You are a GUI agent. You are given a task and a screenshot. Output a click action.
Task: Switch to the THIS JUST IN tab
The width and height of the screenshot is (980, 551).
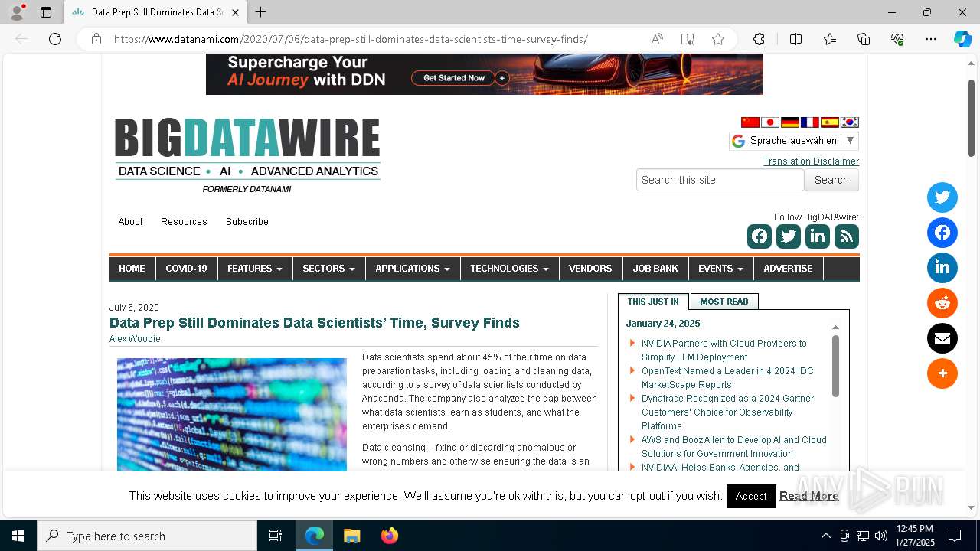coord(653,302)
